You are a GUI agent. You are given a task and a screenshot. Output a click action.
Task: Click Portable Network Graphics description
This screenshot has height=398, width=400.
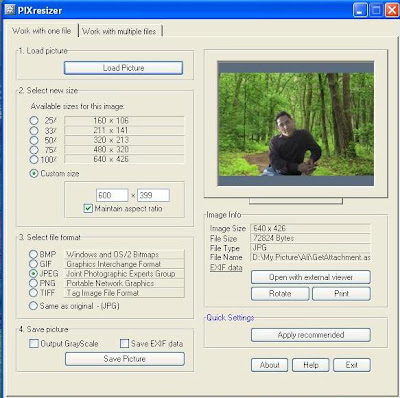[110, 283]
